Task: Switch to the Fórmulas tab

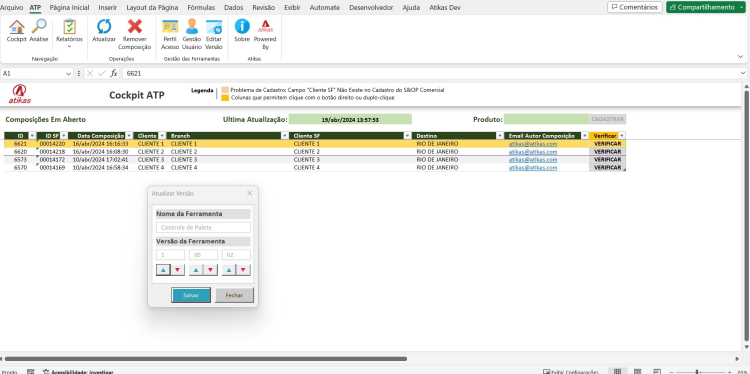Action: click(201, 8)
